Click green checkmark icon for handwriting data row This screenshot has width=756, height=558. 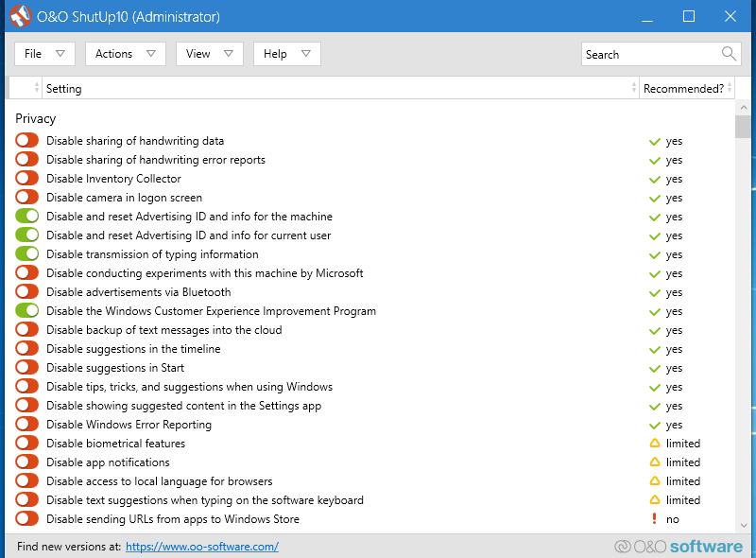(x=654, y=142)
